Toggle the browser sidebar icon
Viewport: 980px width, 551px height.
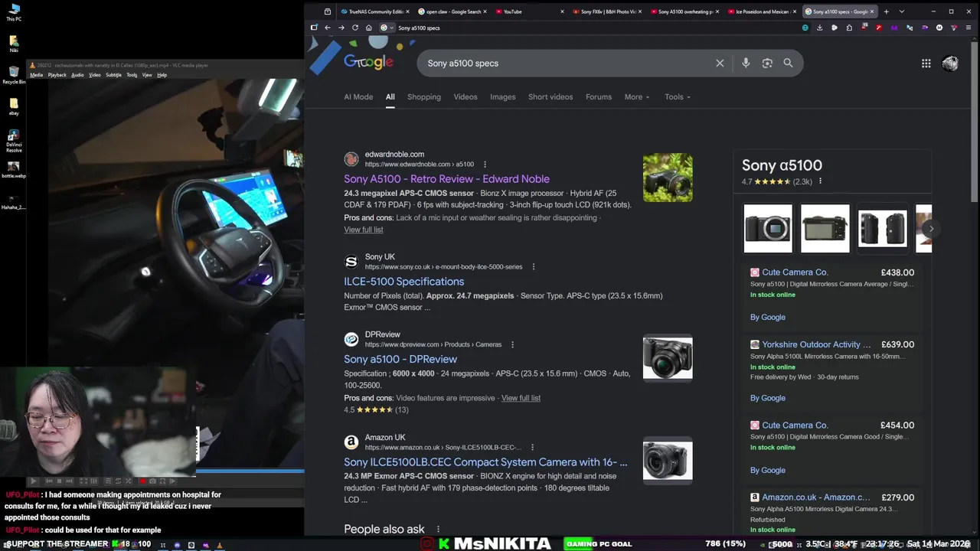click(x=314, y=28)
